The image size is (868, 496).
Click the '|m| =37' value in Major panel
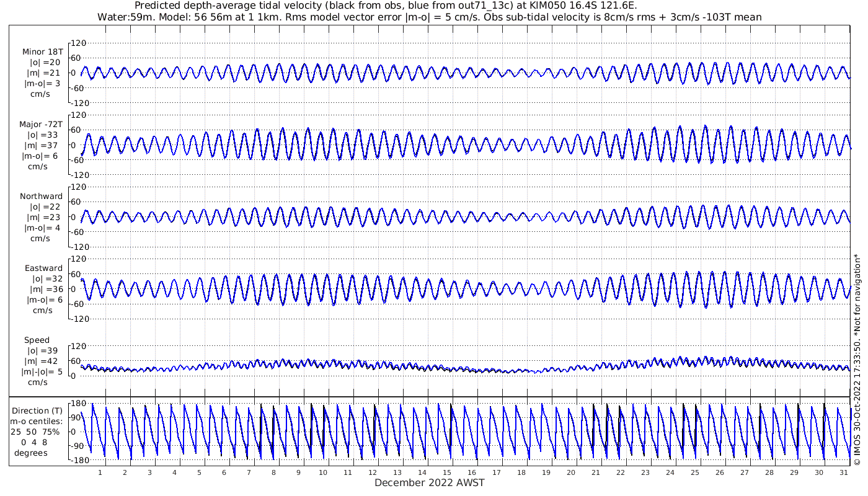coord(43,145)
